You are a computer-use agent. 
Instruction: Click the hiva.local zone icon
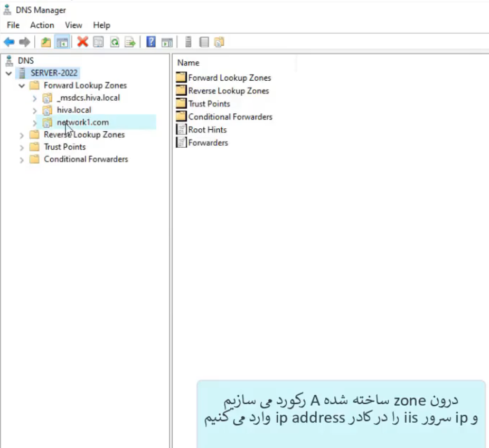pos(48,110)
